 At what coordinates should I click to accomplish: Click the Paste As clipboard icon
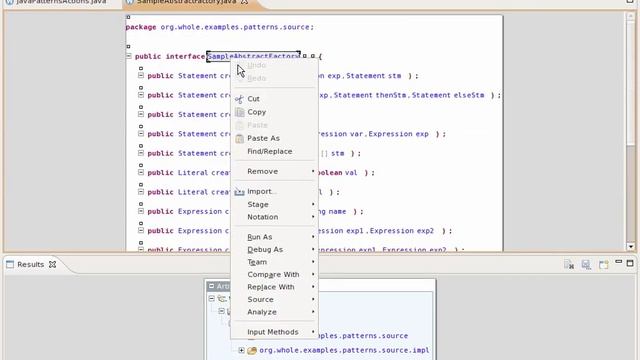tap(240, 139)
